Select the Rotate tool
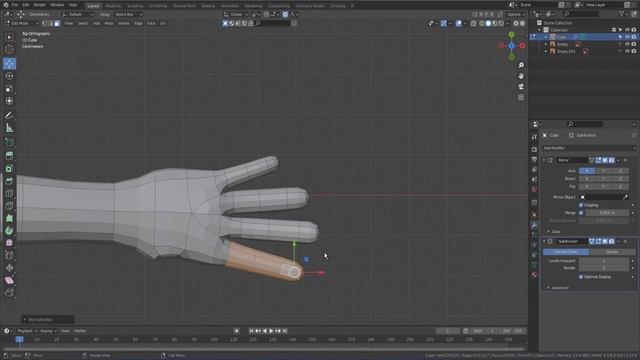Image resolution: width=640 pixels, height=360 pixels. [9, 76]
